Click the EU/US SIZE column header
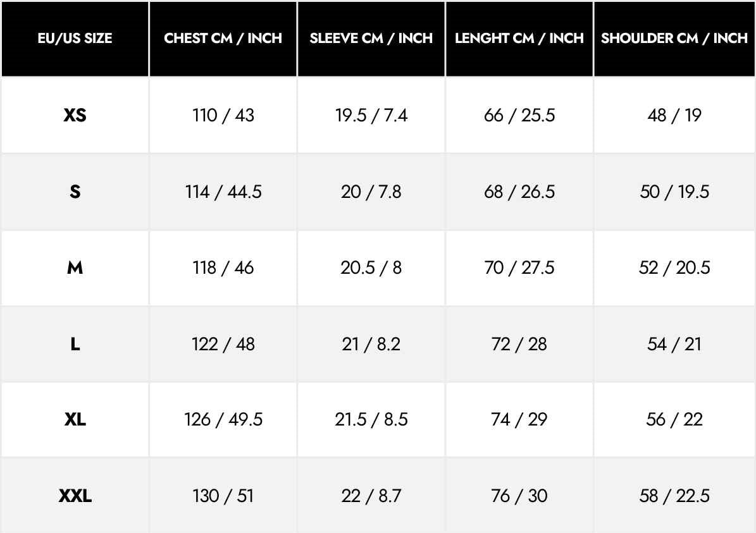The height and width of the screenshot is (533, 756). pos(75,39)
